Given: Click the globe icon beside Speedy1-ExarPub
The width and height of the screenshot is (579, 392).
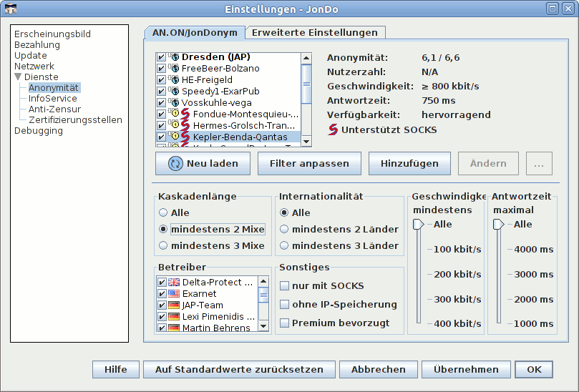Looking at the screenshot, I should point(175,91).
